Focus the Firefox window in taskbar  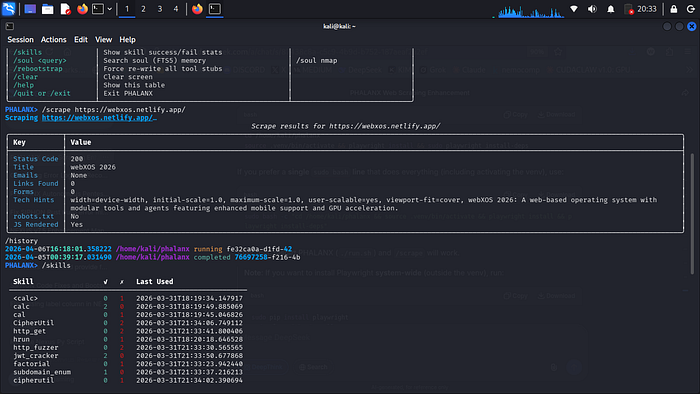[x=197, y=9]
